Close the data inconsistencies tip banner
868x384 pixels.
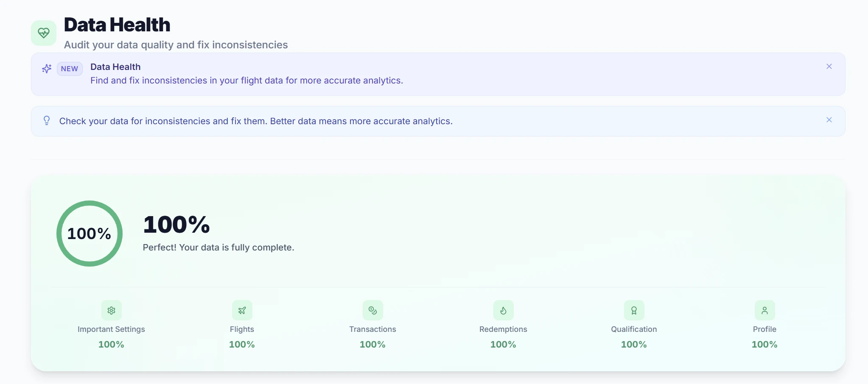[x=829, y=120]
